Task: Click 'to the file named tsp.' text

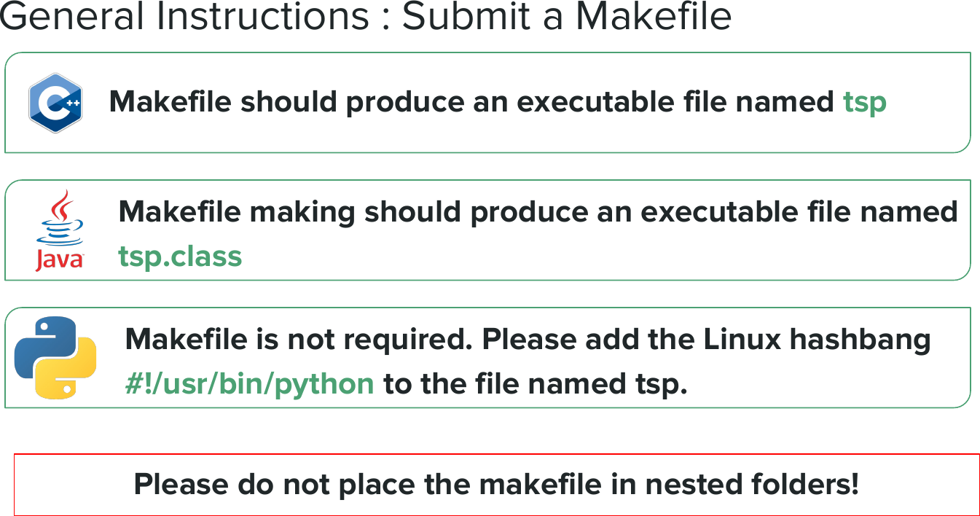Action: [536, 383]
